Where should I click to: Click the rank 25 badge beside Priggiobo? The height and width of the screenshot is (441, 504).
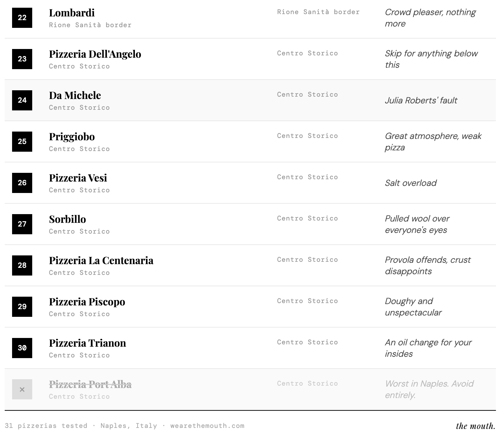pos(22,142)
